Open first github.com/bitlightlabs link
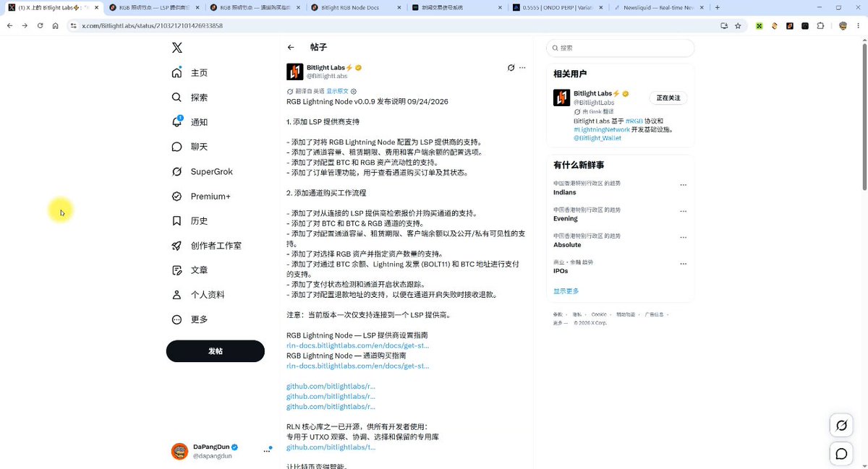This screenshot has height=469, width=868. (331, 386)
